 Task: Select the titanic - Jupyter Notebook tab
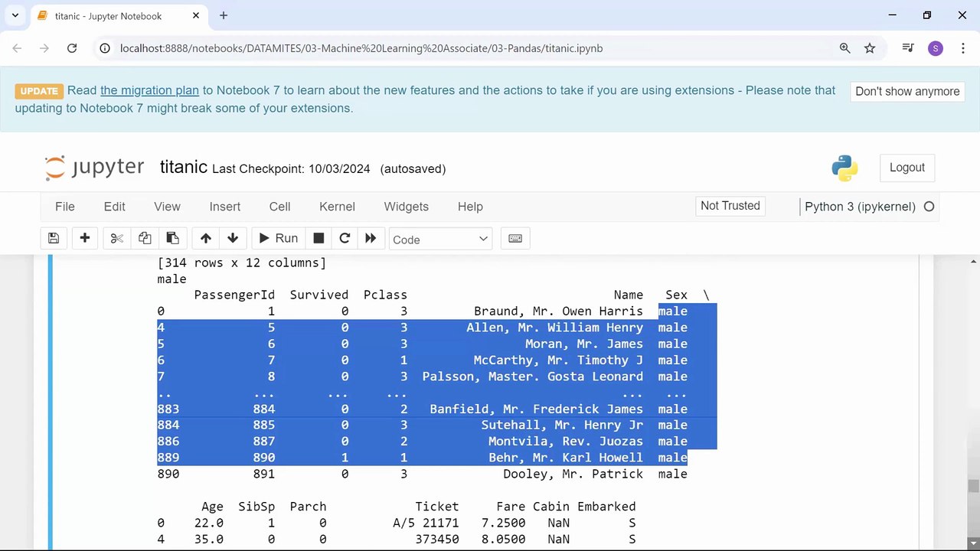click(119, 16)
